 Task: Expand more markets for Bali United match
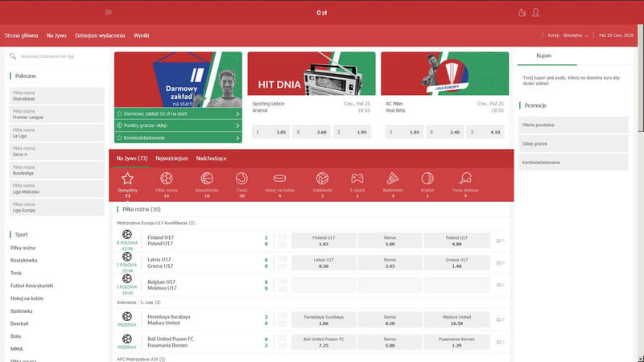(x=500, y=343)
